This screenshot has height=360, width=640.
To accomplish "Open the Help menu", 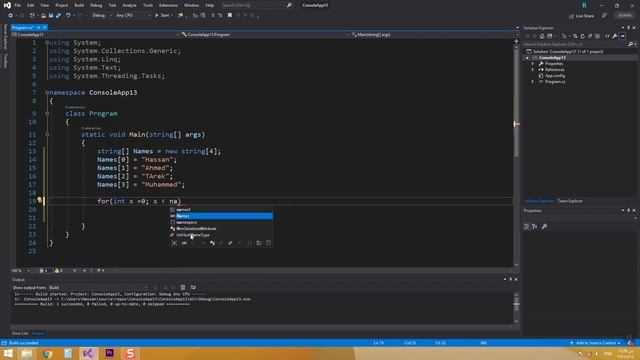I will click(210, 5).
